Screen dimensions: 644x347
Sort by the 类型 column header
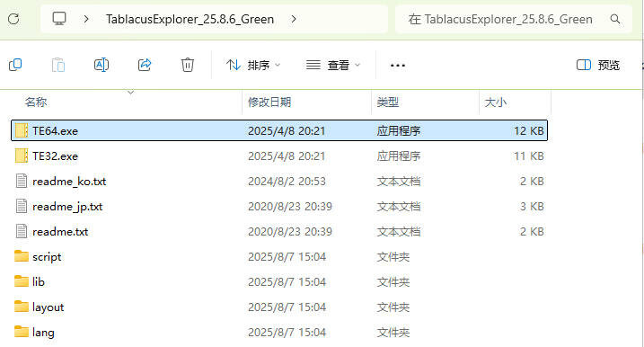(x=388, y=102)
